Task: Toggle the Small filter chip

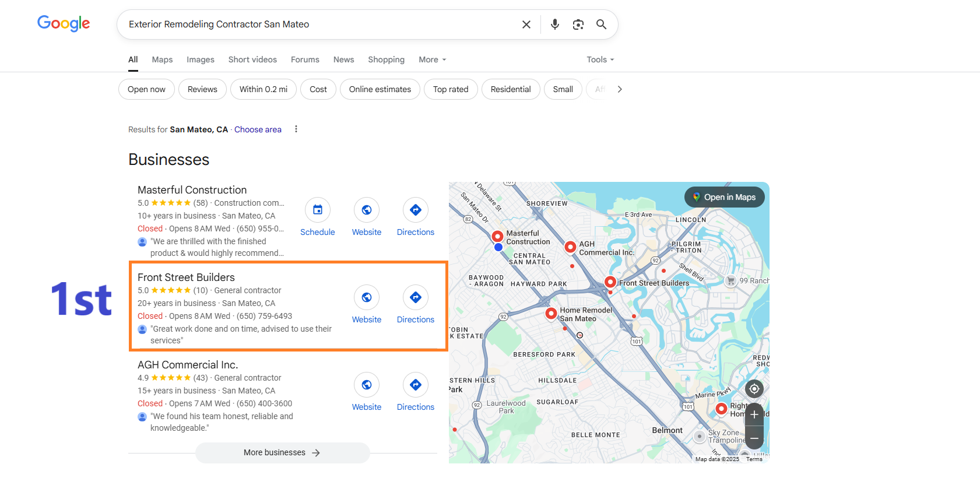Action: 563,89
